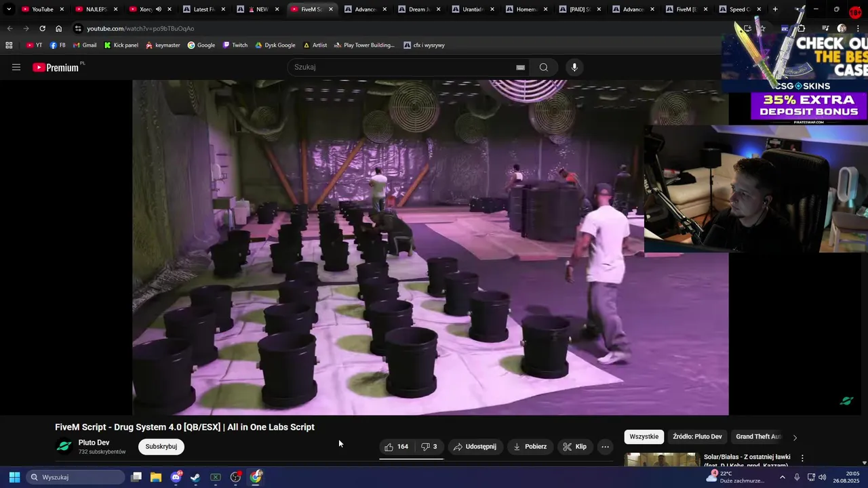Dislike the video with 3 dislikes

pos(429,447)
